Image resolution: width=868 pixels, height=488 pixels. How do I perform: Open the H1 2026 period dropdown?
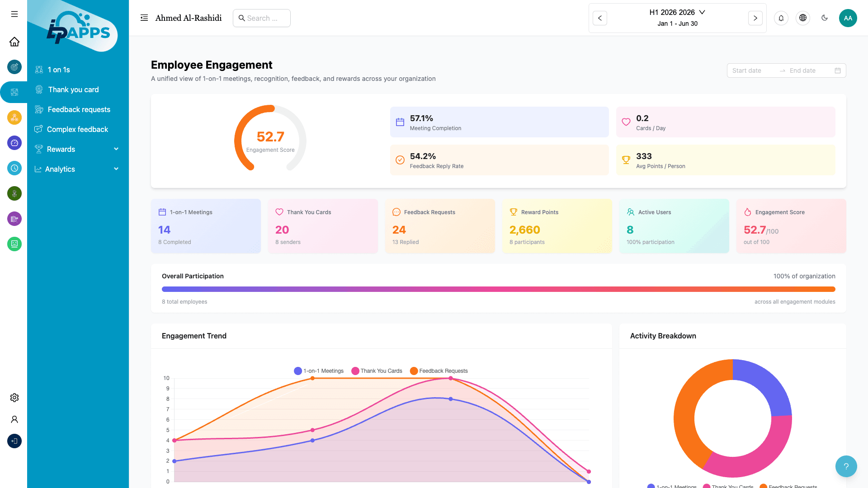pos(677,12)
